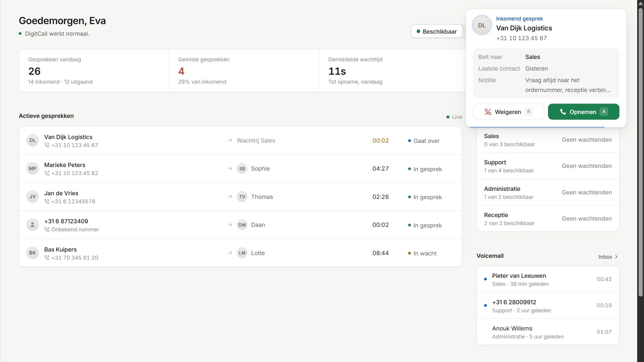Click Marieke Peters name in active calls
644x362 pixels.
coord(65,165)
